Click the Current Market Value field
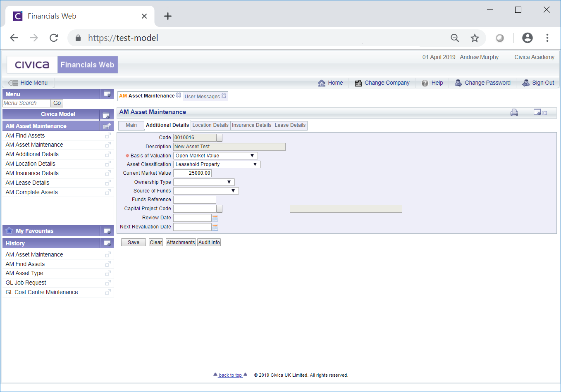The height and width of the screenshot is (392, 561). tap(192, 173)
